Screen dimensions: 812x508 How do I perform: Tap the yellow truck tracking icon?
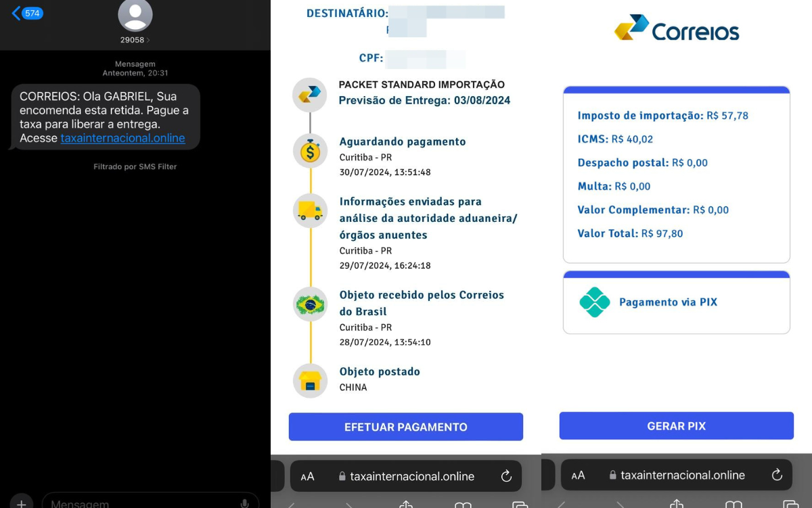point(310,210)
